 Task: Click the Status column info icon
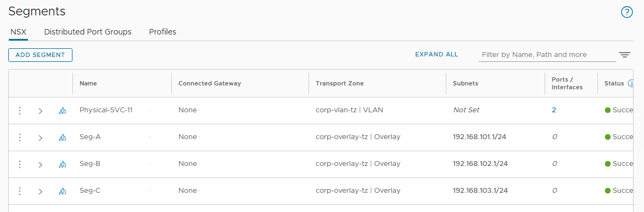click(x=631, y=83)
